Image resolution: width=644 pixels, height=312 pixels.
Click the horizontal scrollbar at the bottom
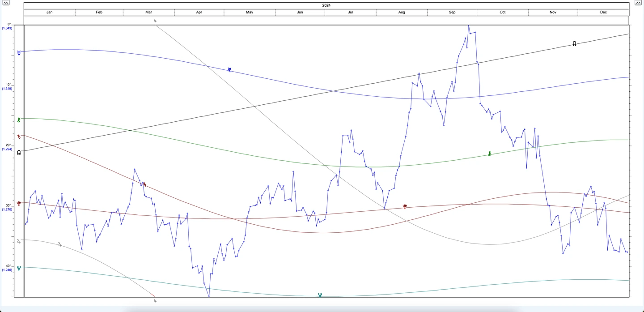[x=322, y=309]
